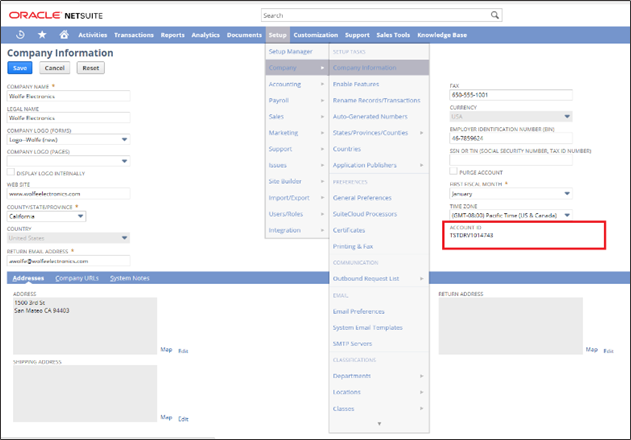Expand Outbound Request List
Screen dimensions: 631x440
pos(379,279)
